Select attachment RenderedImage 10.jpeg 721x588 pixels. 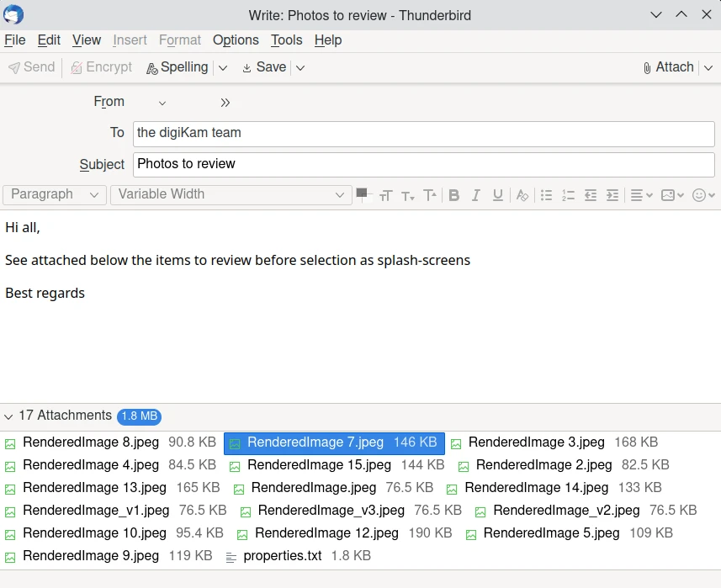click(x=114, y=533)
